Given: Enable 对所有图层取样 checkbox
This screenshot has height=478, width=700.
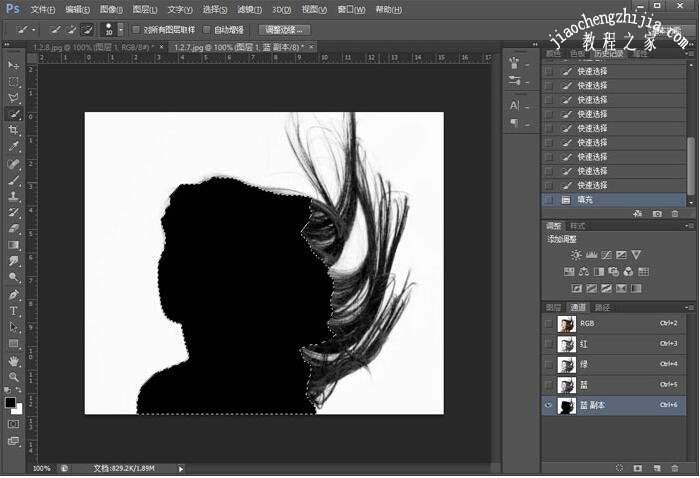Looking at the screenshot, I should [137, 30].
